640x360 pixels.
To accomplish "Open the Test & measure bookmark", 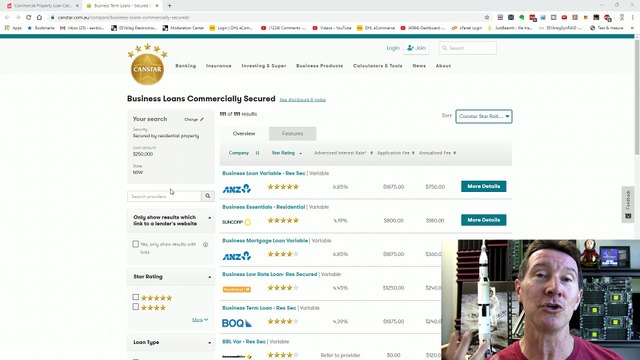I will coord(607,28).
